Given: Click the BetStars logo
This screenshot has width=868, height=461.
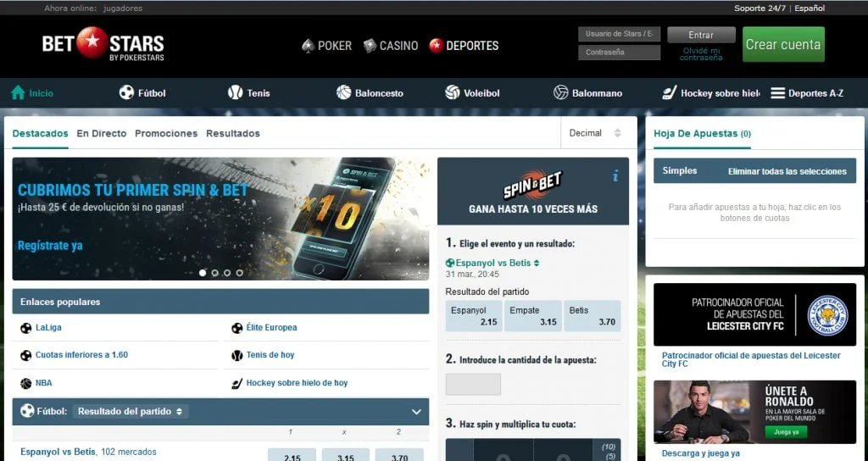Looking at the screenshot, I should pyautogui.click(x=103, y=44).
